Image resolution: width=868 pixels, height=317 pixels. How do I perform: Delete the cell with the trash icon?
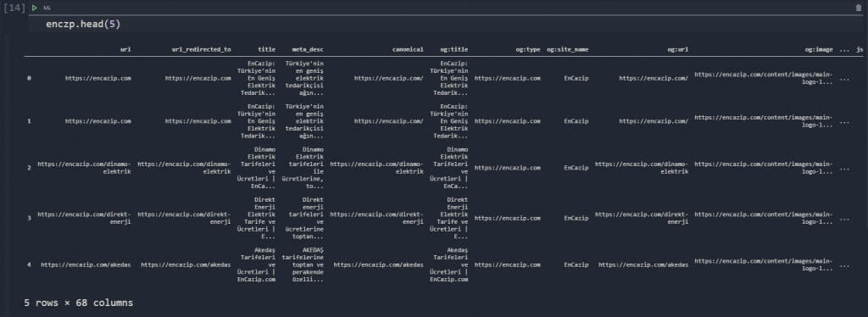pyautogui.click(x=859, y=8)
